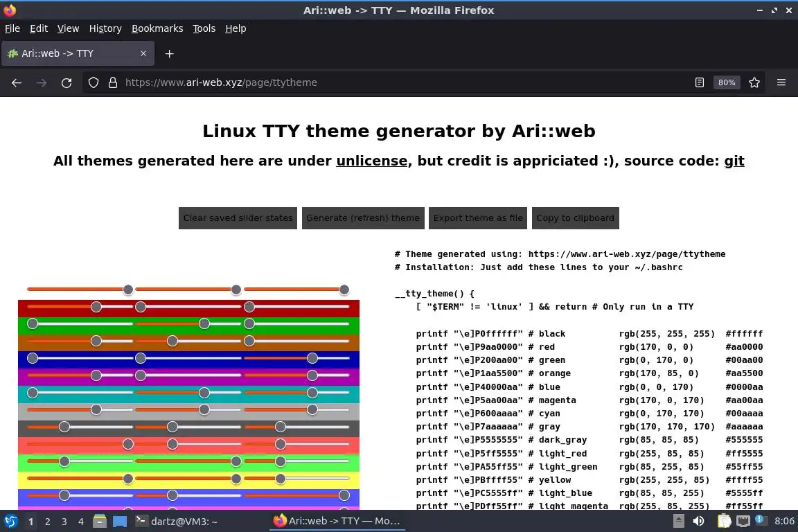Click Copy to clipboard button
This screenshot has width=798, height=532.
[575, 218]
